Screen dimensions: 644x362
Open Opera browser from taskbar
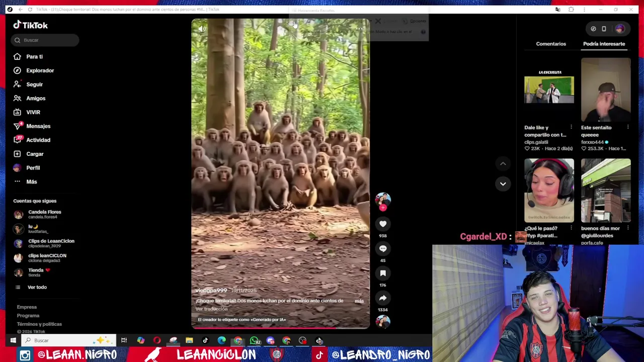coord(157,341)
